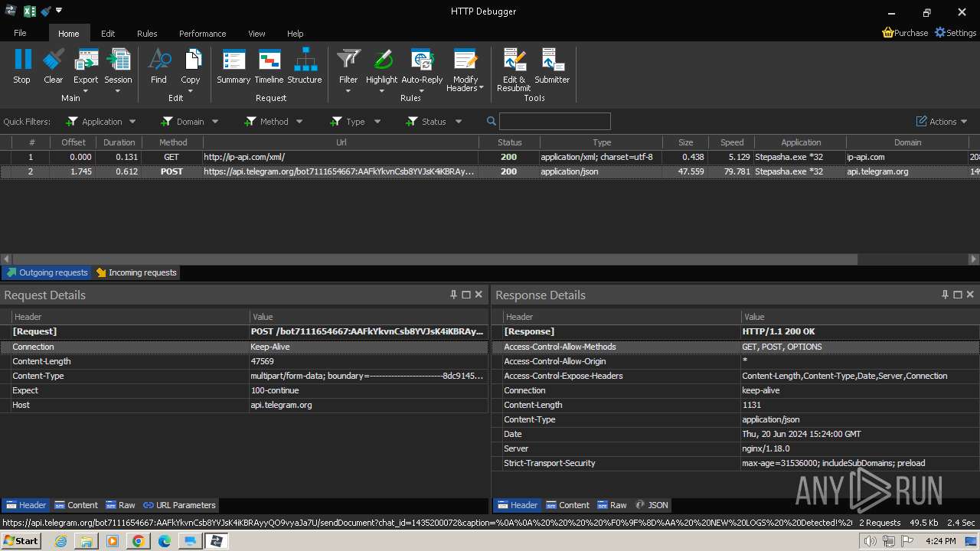The image size is (980, 551).
Task: Open the response JSON tab
Action: pyautogui.click(x=652, y=505)
